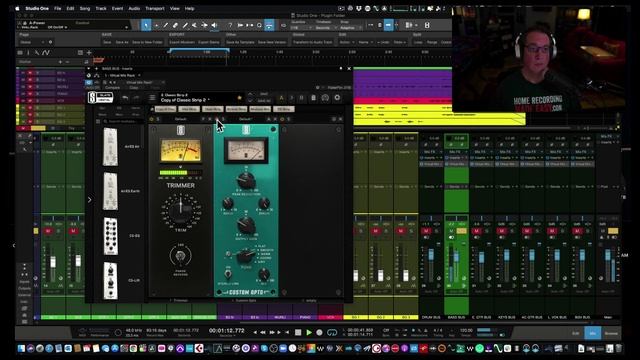Open the Timebase dropdown
640x360 pixels.
click(x=325, y=28)
